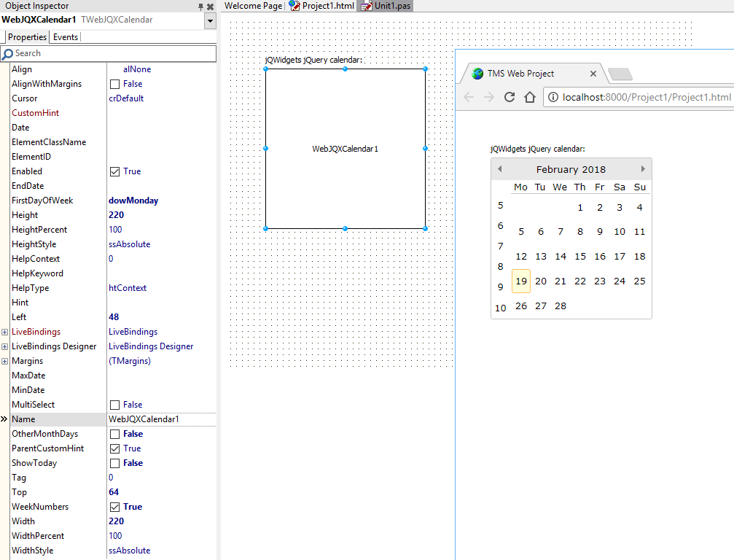Switch to the Events tab

tap(65, 37)
